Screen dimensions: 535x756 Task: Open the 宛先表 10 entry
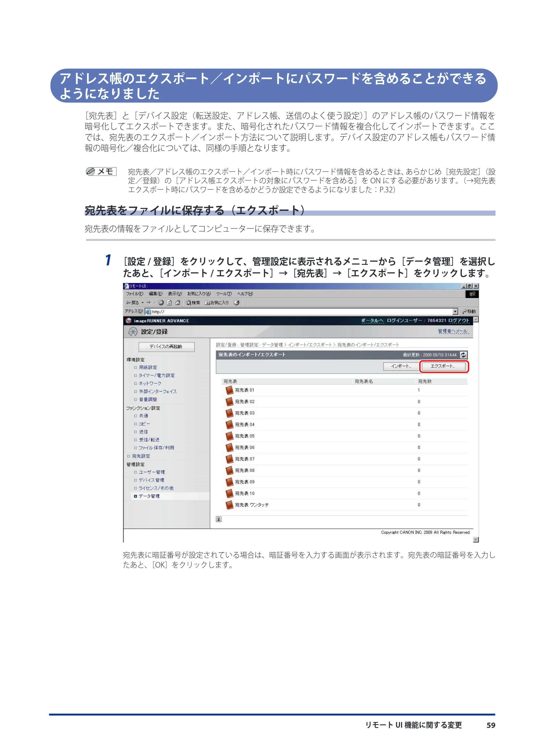pos(245,493)
